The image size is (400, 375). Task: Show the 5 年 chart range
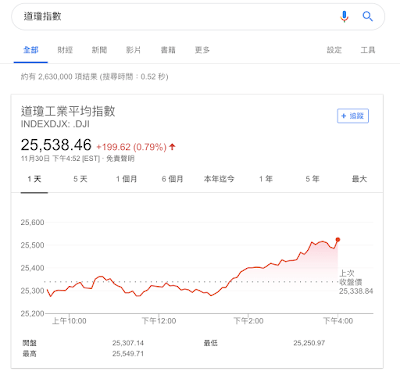[312, 179]
